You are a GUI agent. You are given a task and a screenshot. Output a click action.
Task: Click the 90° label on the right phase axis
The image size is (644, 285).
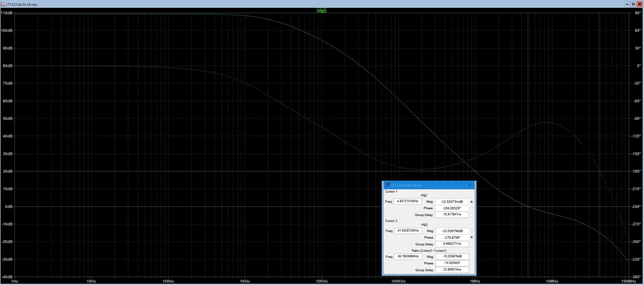(637, 13)
